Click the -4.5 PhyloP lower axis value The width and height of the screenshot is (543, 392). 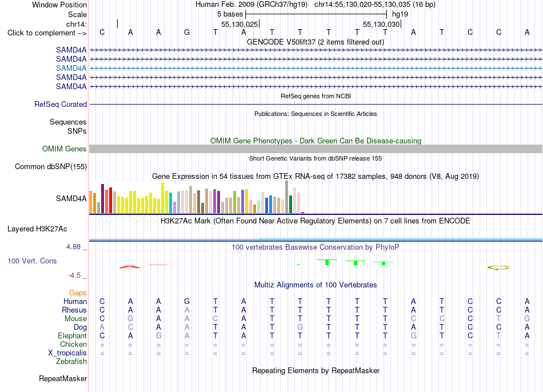point(74,275)
